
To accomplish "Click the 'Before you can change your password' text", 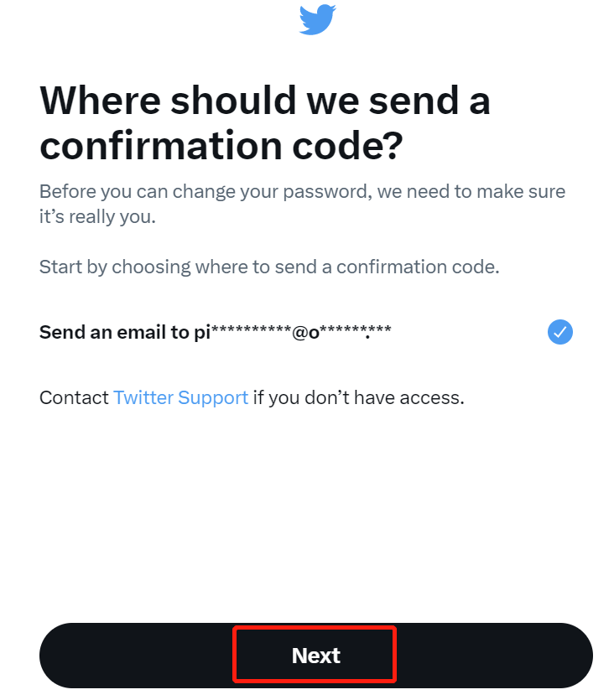I will pos(206,191).
